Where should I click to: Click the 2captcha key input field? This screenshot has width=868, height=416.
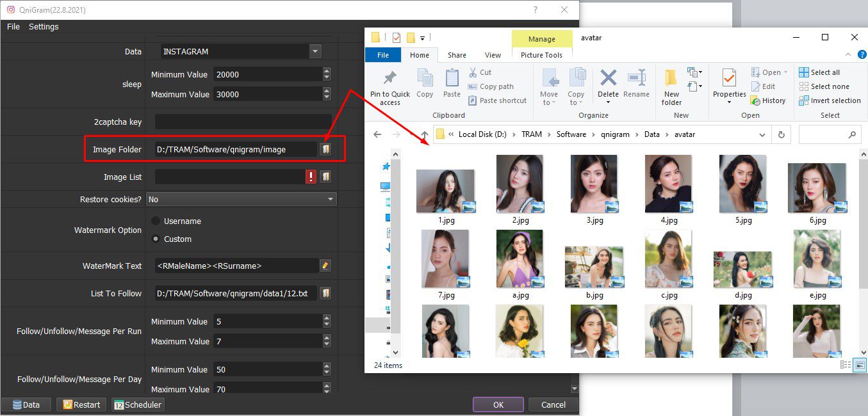click(x=243, y=122)
